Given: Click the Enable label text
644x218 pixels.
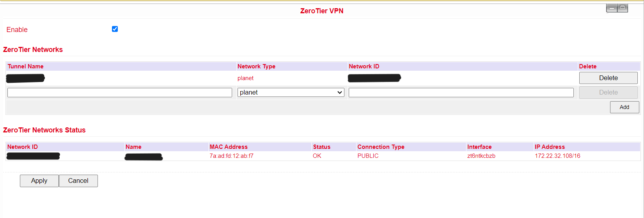Looking at the screenshot, I should [x=17, y=30].
